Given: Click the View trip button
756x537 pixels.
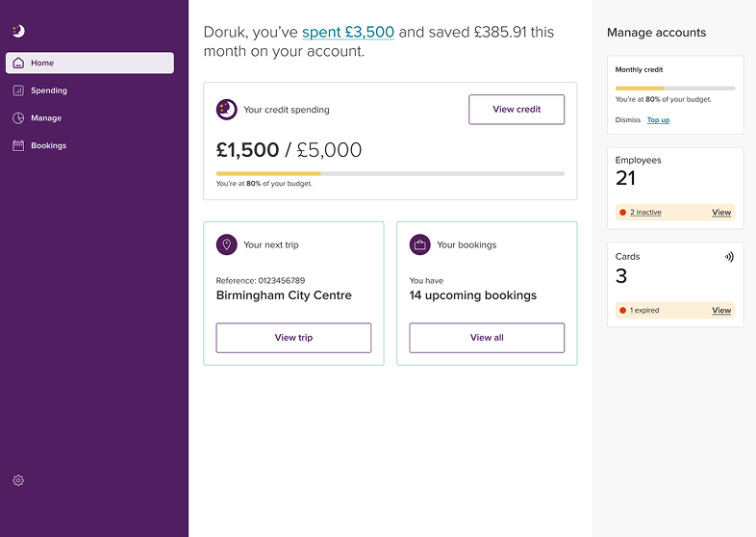Looking at the screenshot, I should click(293, 338).
